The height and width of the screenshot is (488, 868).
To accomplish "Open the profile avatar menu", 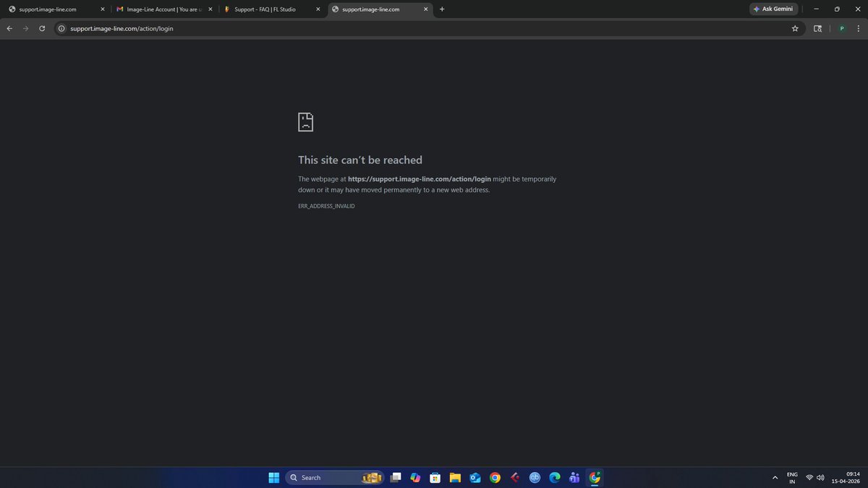I will 841,28.
